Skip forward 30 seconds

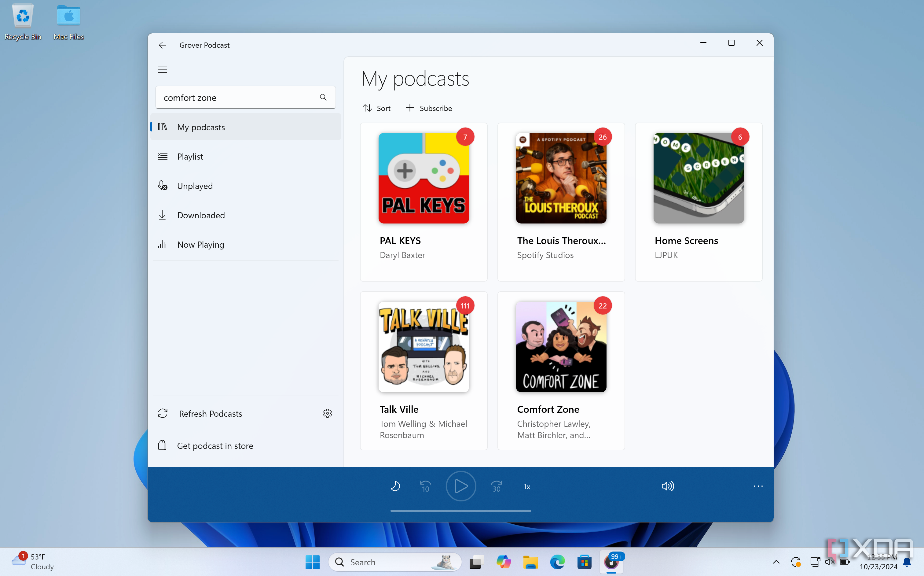(497, 486)
